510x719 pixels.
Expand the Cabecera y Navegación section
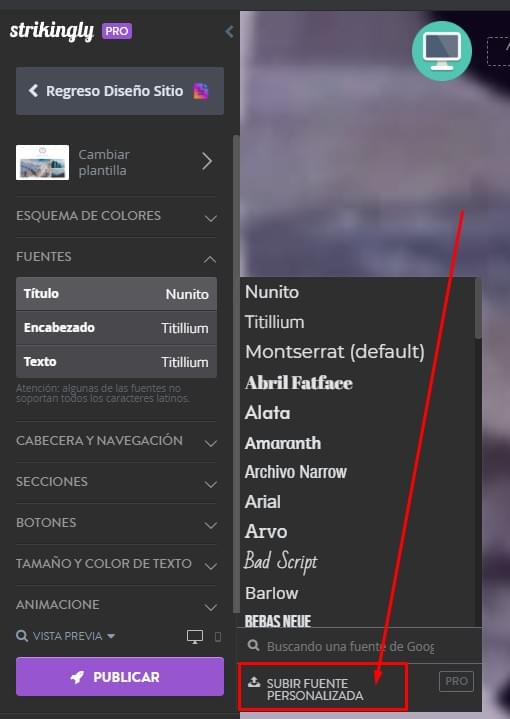tap(116, 441)
